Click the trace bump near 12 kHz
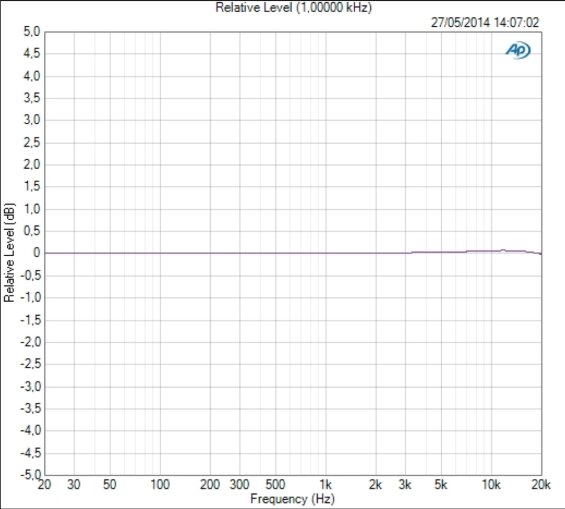 click(x=503, y=250)
